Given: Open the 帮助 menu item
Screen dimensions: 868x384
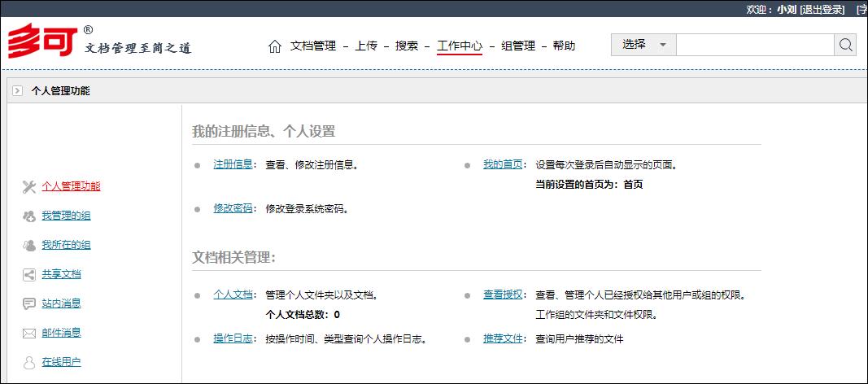Looking at the screenshot, I should (564, 46).
